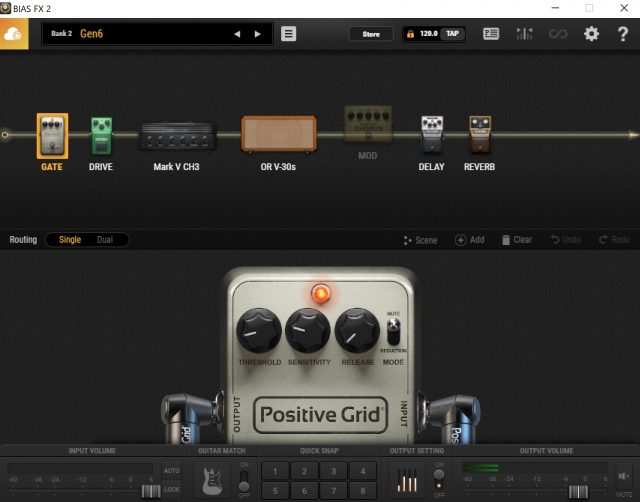Click the Undo button
The height and width of the screenshot is (502, 640).
pyautogui.click(x=566, y=240)
